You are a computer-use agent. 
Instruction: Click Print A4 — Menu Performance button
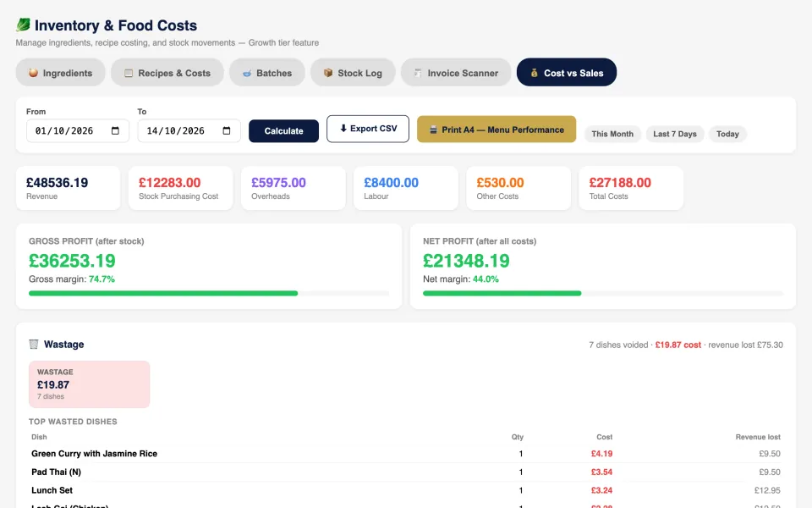497,130
